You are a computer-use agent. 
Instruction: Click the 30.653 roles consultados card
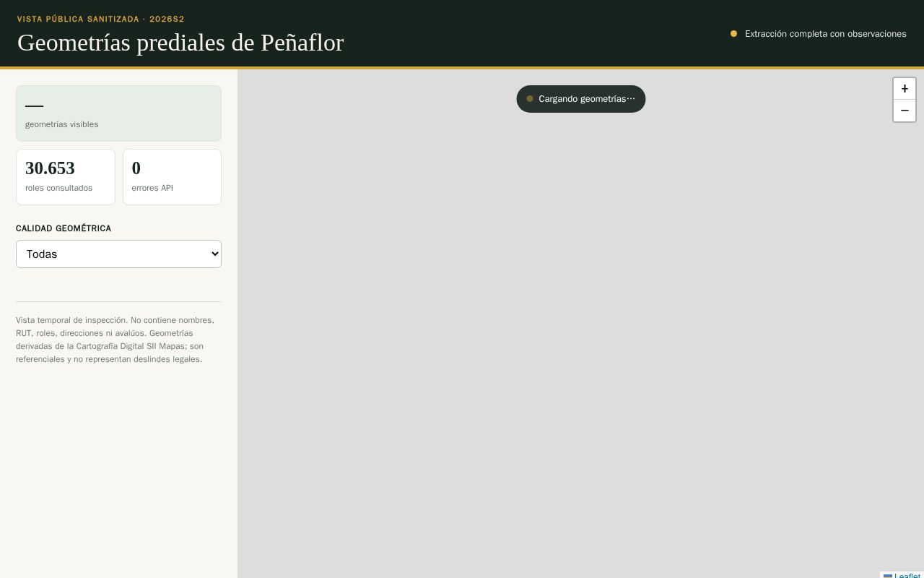pyautogui.click(x=66, y=177)
